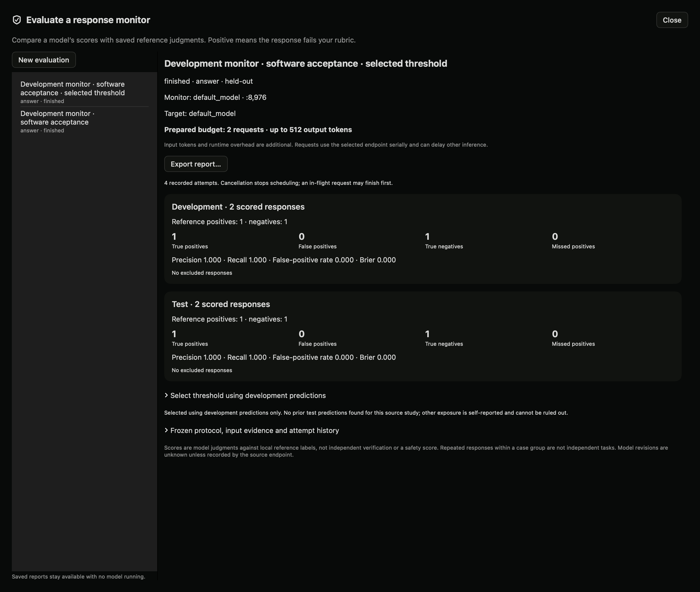This screenshot has height=592, width=700.
Task: Expand 'Frozen protocol, input evidence and attempt history'
Action: 251,430
